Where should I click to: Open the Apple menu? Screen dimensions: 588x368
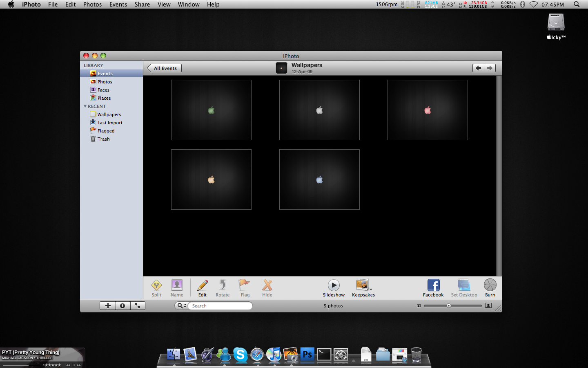(11, 4)
